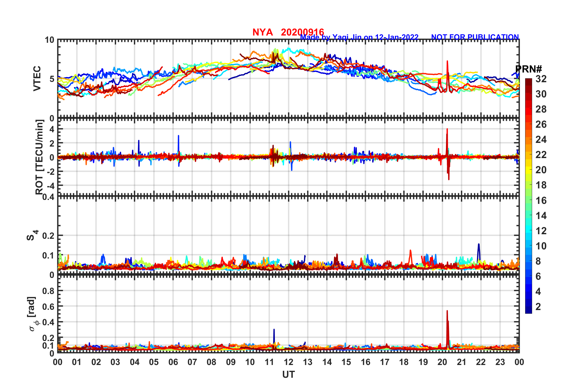Image resolution: width=577 pixels, height=392 pixels.
Task: Select the "0.6" tick of the σφ panel
Action: [x=49, y=306]
